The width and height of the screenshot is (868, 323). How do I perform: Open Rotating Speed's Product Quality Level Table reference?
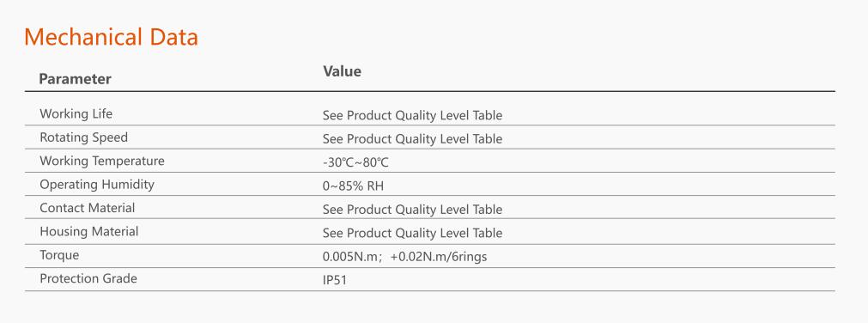pyautogui.click(x=425, y=138)
